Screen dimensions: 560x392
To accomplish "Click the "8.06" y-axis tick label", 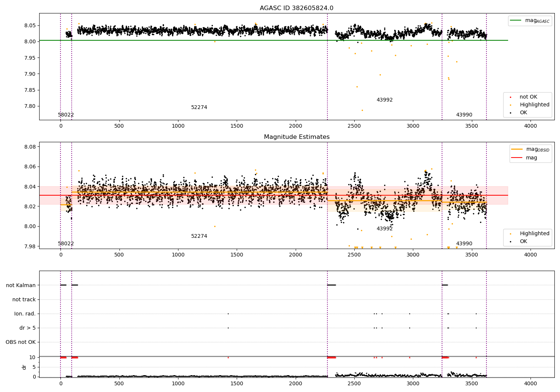I will pos(30,167).
